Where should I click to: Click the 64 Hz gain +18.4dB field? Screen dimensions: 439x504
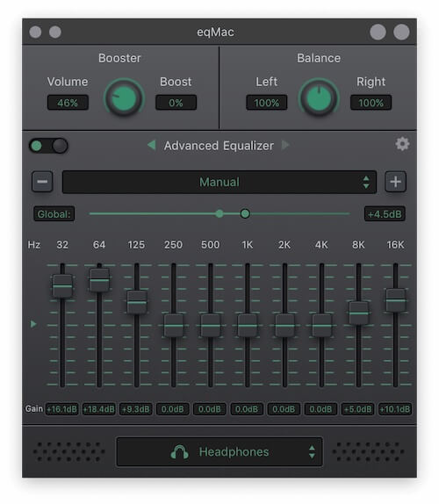99,409
